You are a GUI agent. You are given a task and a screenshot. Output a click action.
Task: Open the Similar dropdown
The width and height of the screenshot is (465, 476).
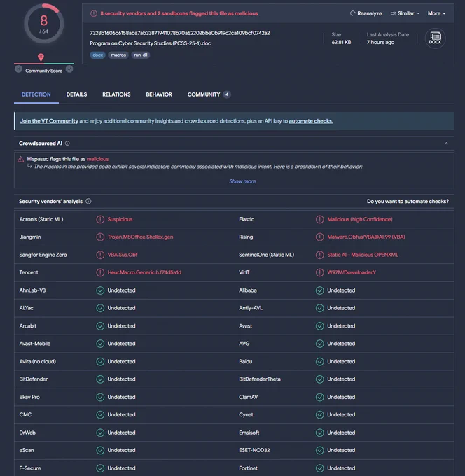click(405, 13)
